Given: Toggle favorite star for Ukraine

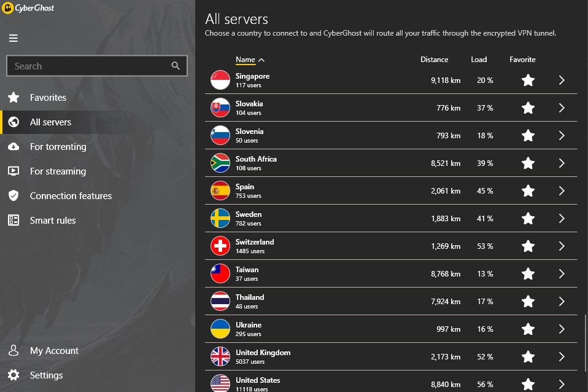Looking at the screenshot, I should [528, 329].
